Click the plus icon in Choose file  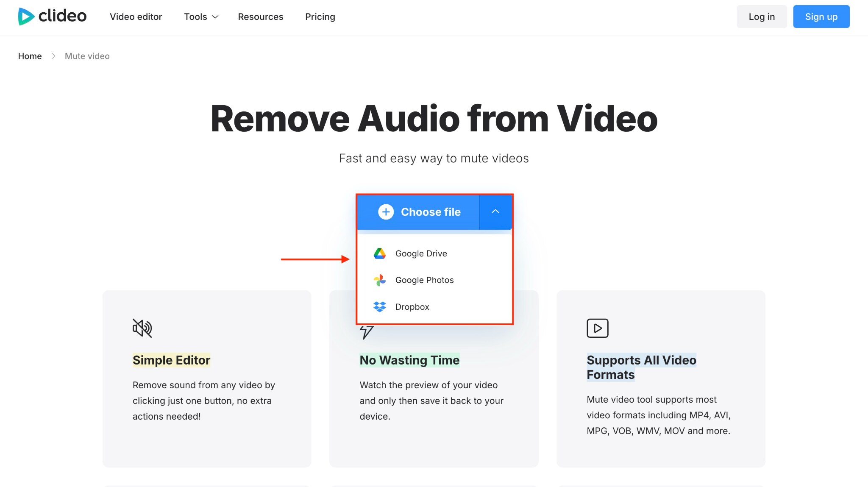click(386, 212)
